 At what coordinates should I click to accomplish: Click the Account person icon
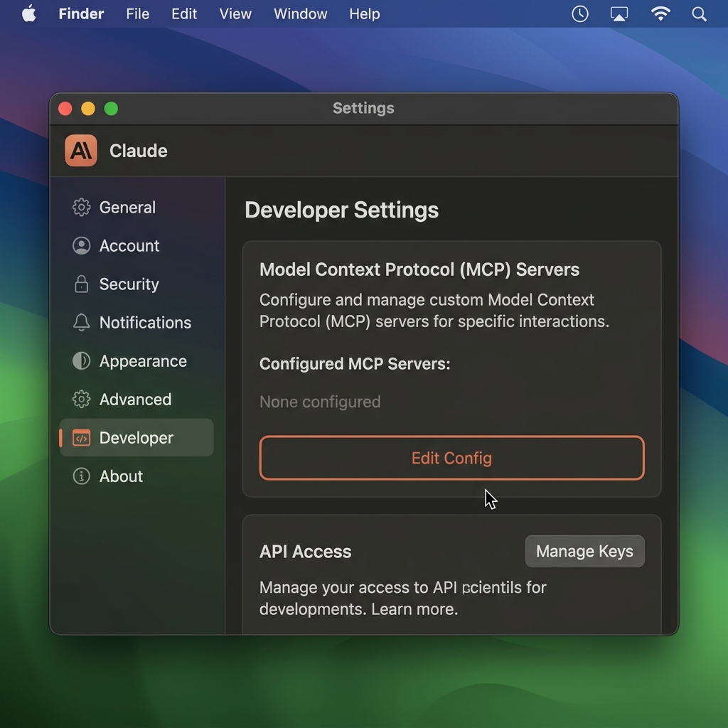click(x=81, y=245)
